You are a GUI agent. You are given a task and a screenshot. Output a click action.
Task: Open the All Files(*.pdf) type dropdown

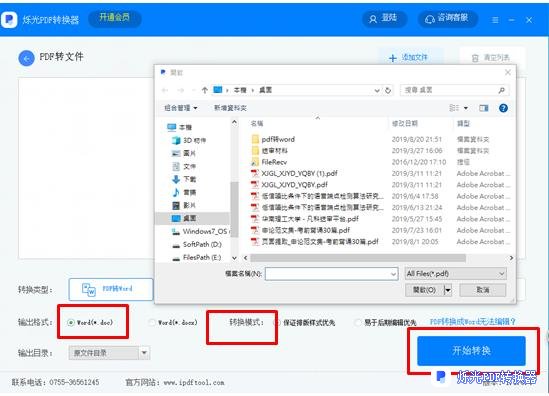point(455,273)
